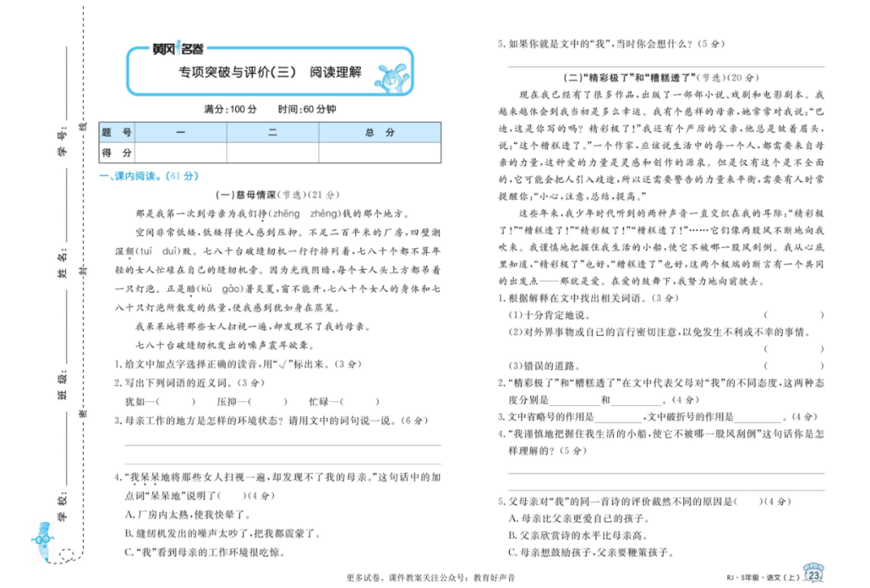Viewport: 870px width, 588px height.
Task: Click the bracket after (3)错误的道路
Action: point(793,366)
